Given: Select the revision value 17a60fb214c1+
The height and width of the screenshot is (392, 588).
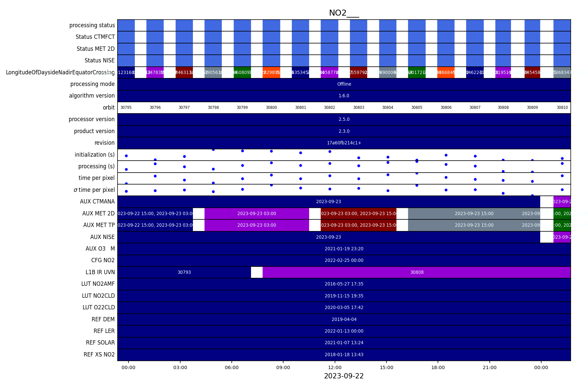Looking at the screenshot, I should pyautogui.click(x=344, y=143).
